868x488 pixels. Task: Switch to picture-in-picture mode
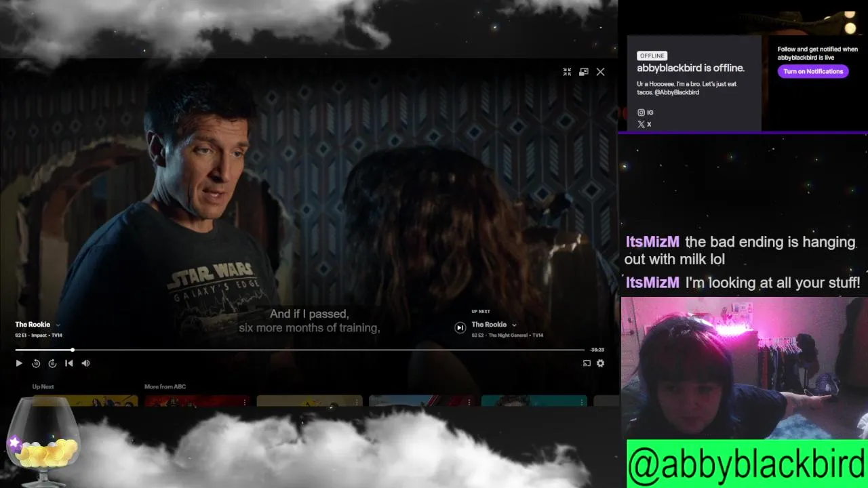(584, 72)
